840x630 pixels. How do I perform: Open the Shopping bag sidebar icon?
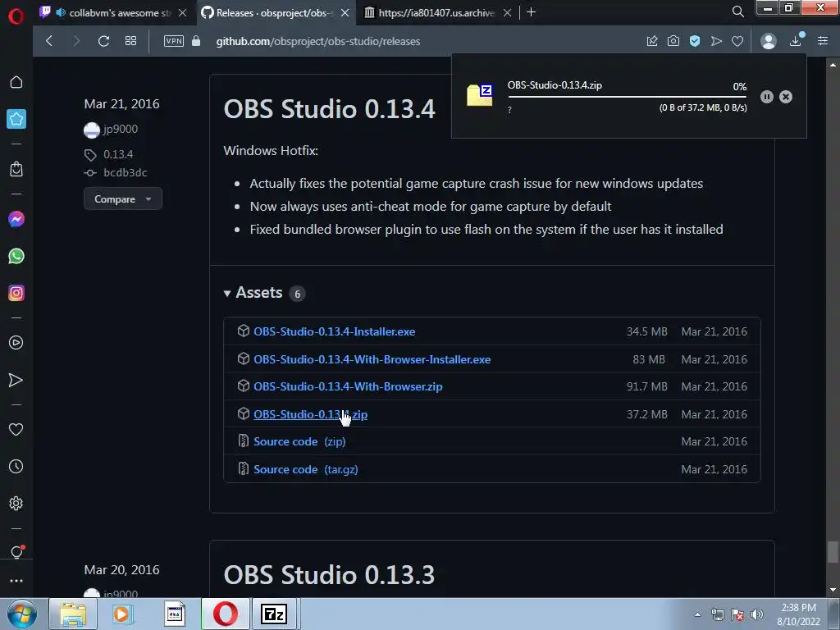16,169
